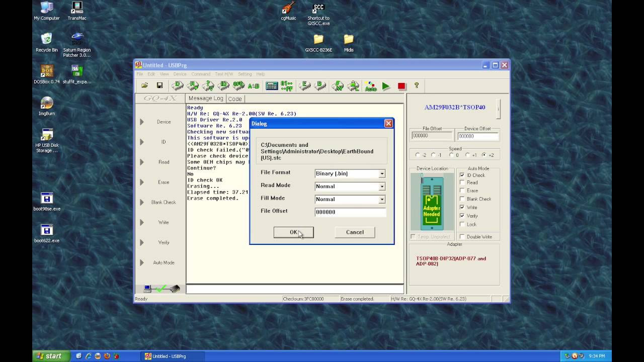The image size is (644, 362).
Task: Click the floppy disk save toolbar icon
Action: tap(159, 86)
